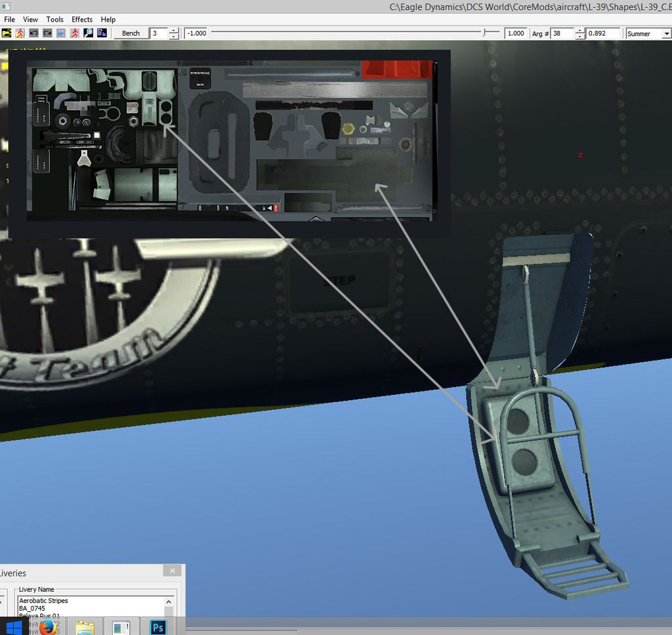Select the Aerobatic Stripes livery

tap(44, 601)
